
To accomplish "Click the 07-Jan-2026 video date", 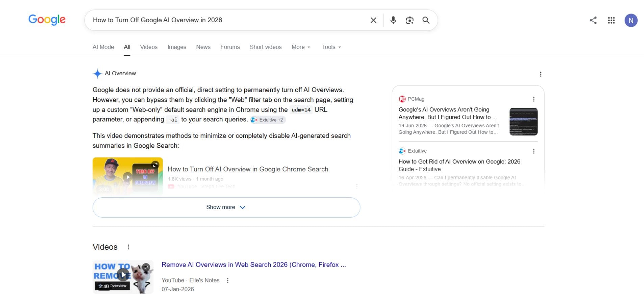I will click(178, 290).
